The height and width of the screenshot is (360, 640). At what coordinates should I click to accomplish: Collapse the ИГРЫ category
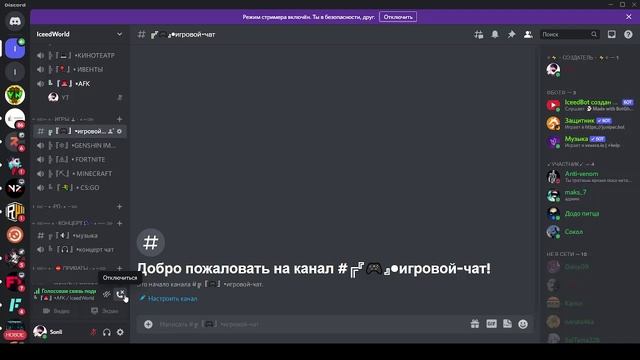click(x=63, y=119)
